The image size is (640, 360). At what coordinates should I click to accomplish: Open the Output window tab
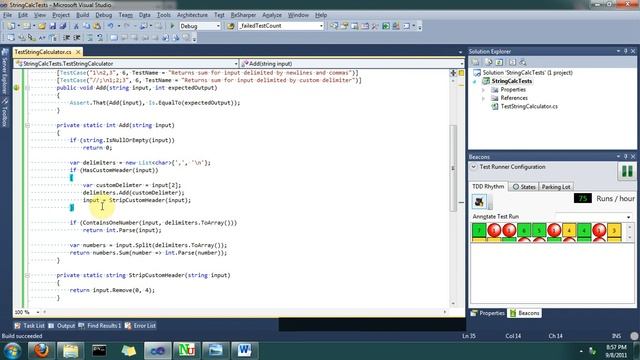(x=62, y=326)
